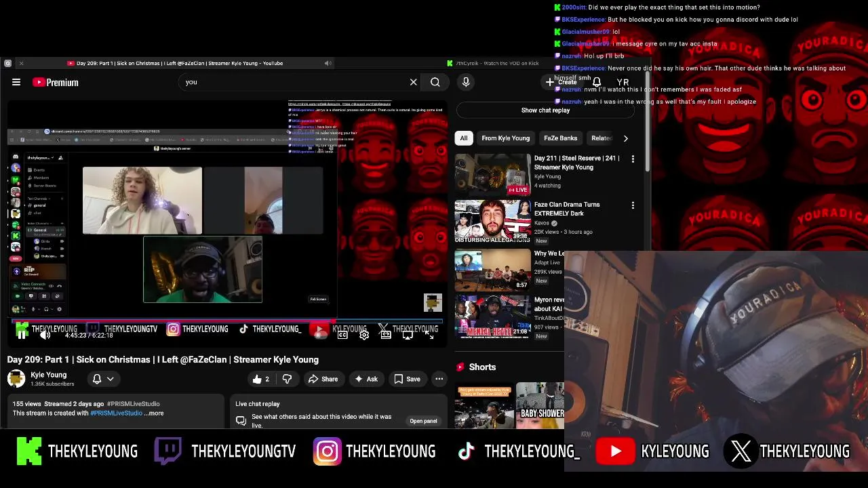Open the more actions ellipsis menu
This screenshot has width=868, height=488.
pyautogui.click(x=439, y=379)
